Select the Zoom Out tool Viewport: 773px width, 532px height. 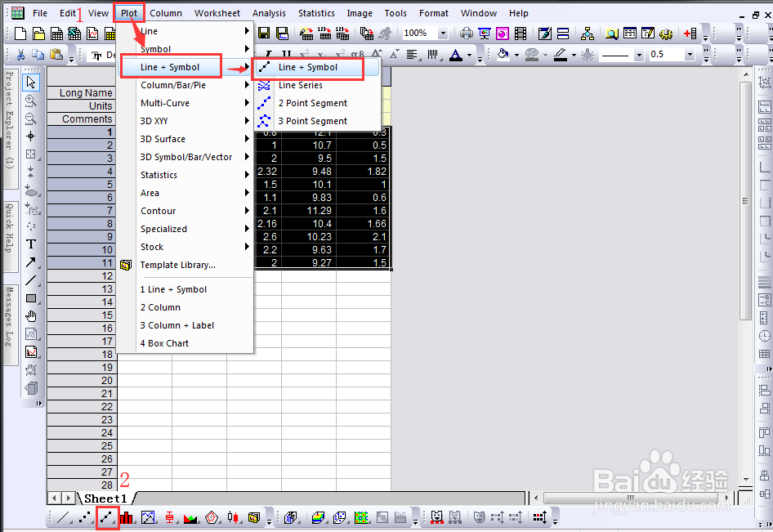(30, 118)
